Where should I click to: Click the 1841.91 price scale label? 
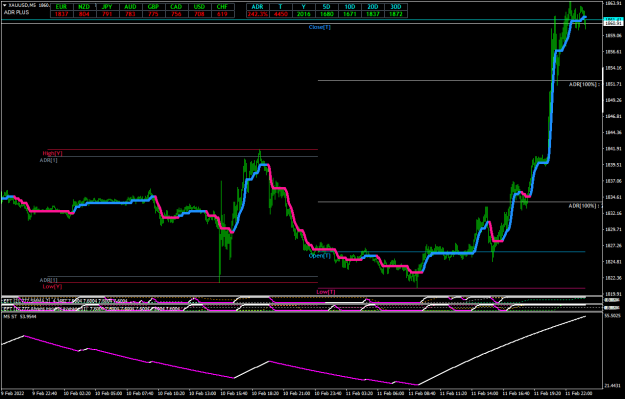point(613,149)
